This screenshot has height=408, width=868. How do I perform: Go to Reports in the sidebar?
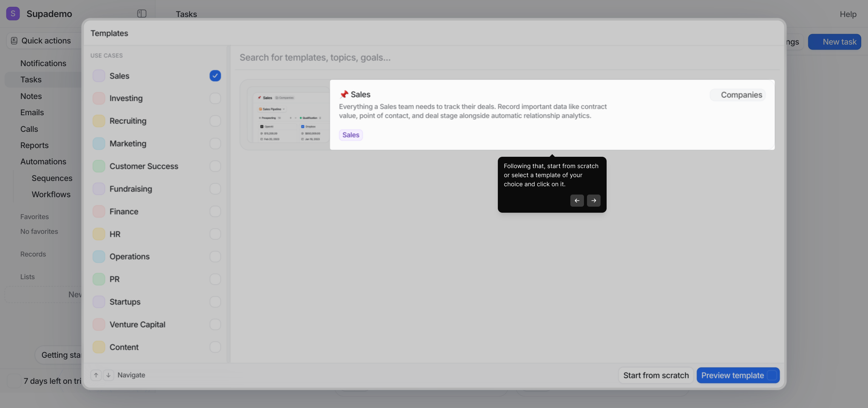tap(34, 145)
